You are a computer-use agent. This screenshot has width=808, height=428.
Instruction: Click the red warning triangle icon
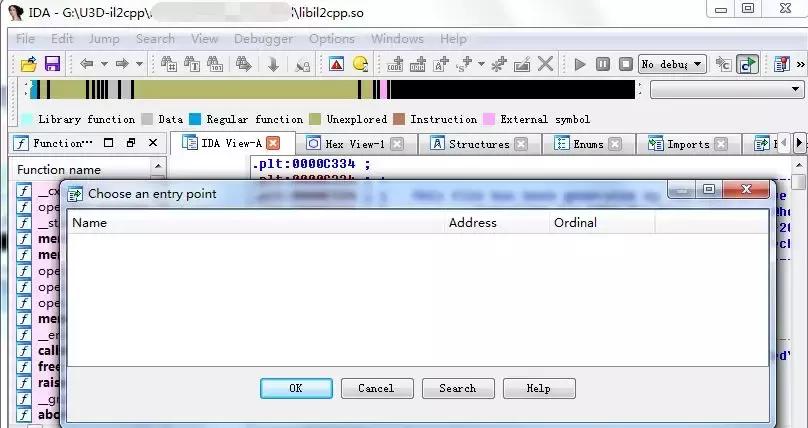pyautogui.click(x=336, y=64)
